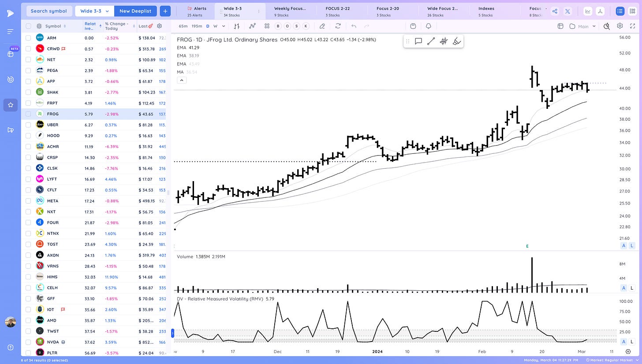Open the Wide 3-3 list dropdown
Image resolution: width=642 pixels, height=364 pixels.
94,11
